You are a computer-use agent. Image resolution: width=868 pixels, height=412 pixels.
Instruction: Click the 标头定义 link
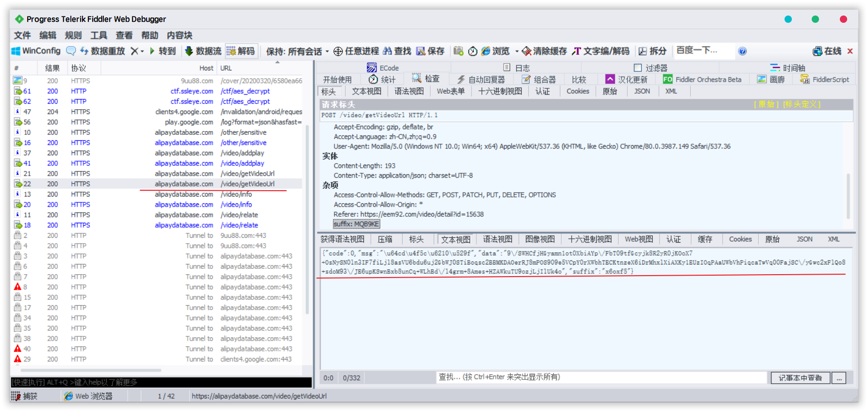[x=802, y=104]
